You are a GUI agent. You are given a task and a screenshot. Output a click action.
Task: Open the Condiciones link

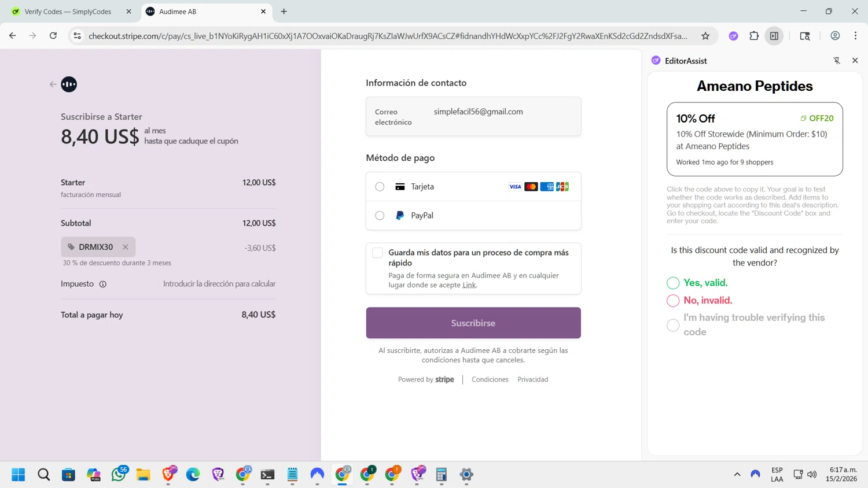pos(490,379)
